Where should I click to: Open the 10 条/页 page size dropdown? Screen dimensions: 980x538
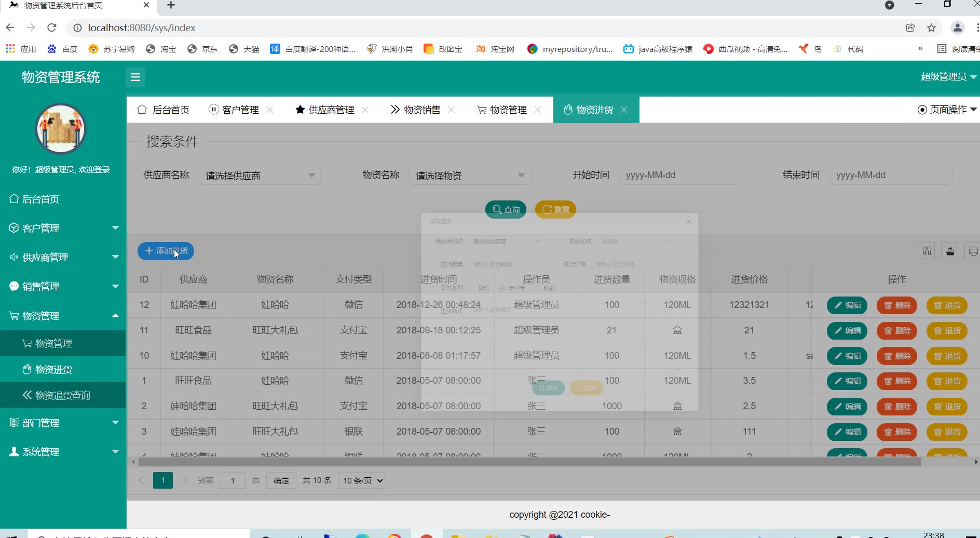[x=363, y=481]
